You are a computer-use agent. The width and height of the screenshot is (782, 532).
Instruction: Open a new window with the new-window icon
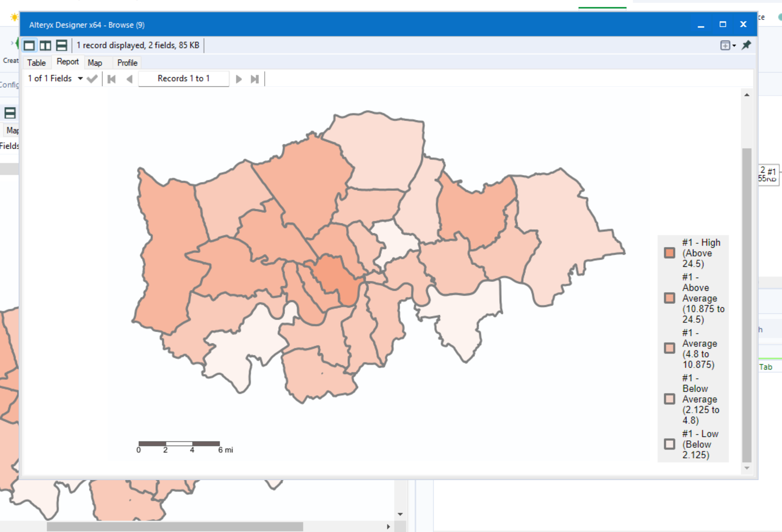725,45
